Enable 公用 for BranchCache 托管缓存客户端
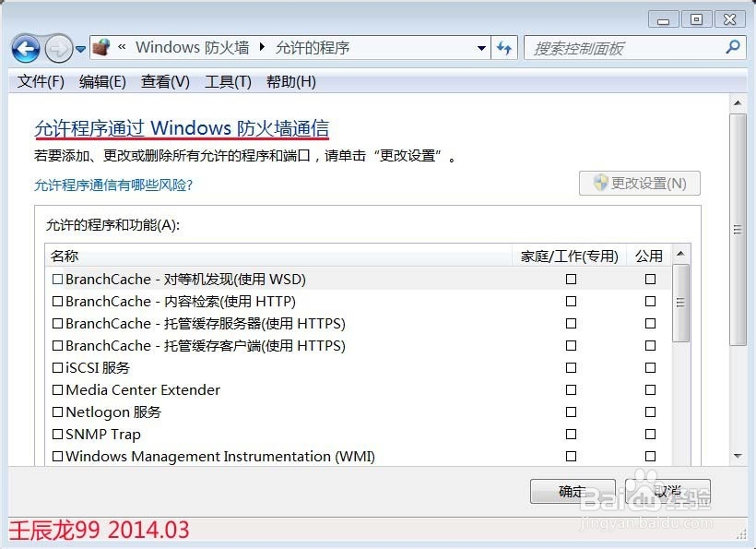 pyautogui.click(x=650, y=346)
